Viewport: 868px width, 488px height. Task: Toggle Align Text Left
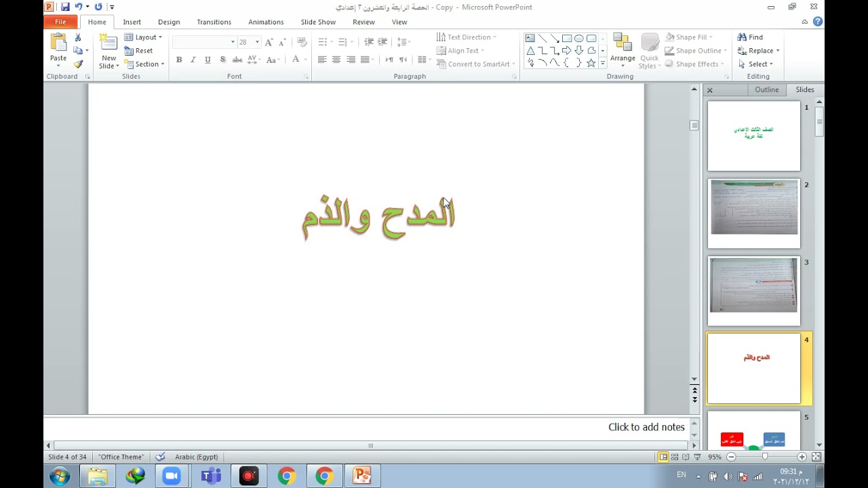click(x=322, y=60)
